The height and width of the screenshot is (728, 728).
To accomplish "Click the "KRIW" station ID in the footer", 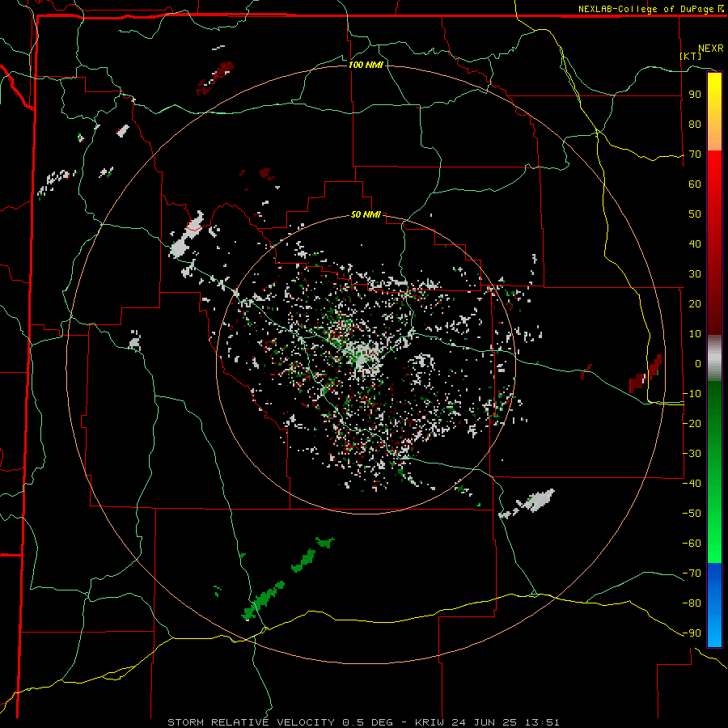I will (430, 722).
